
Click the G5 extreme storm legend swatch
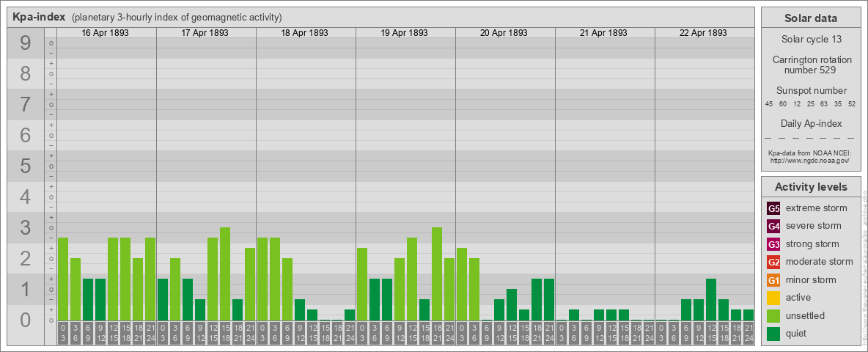pyautogui.click(x=774, y=209)
